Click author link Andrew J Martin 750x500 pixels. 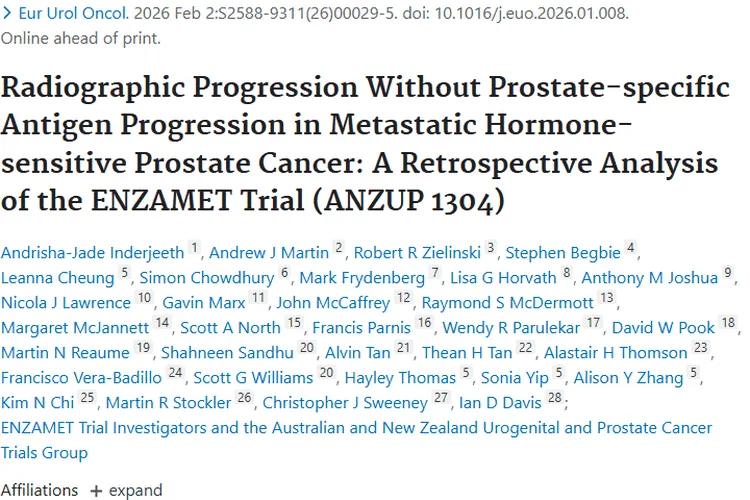[x=268, y=251]
